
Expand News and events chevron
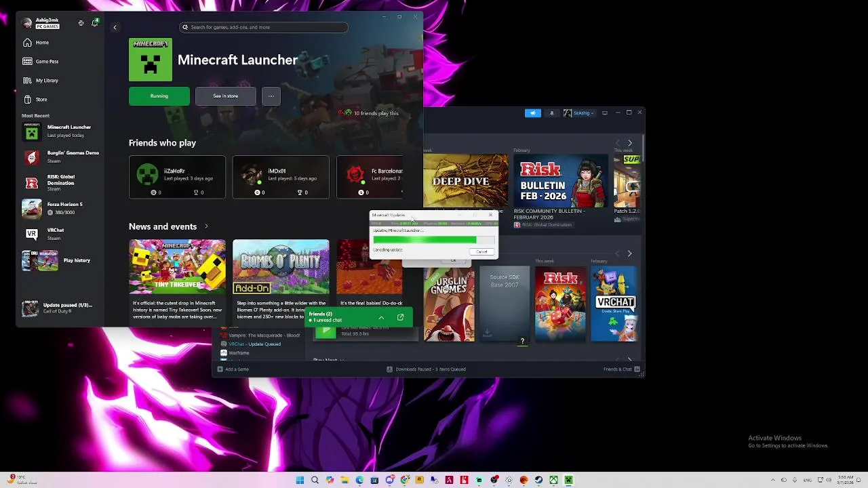point(206,226)
